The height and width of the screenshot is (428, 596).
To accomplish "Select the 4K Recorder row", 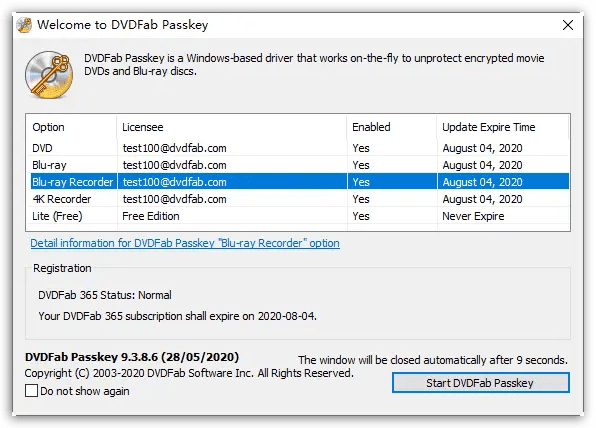I will [298, 199].
